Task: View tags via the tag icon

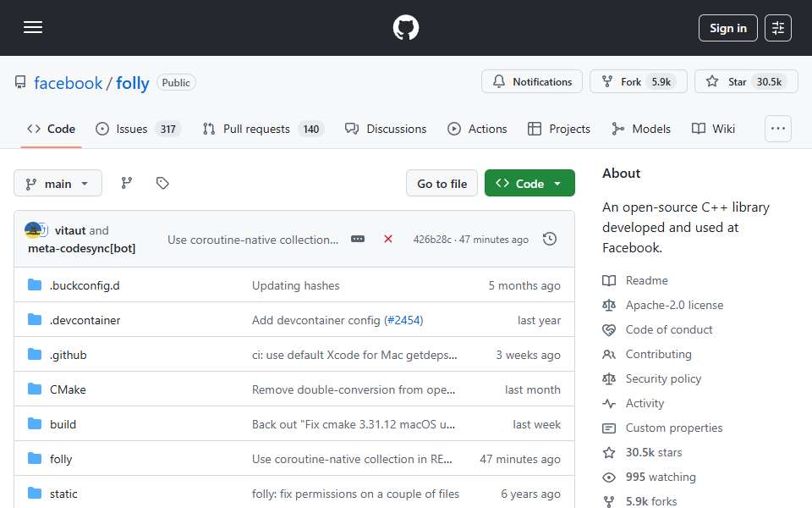Action: coord(162,183)
